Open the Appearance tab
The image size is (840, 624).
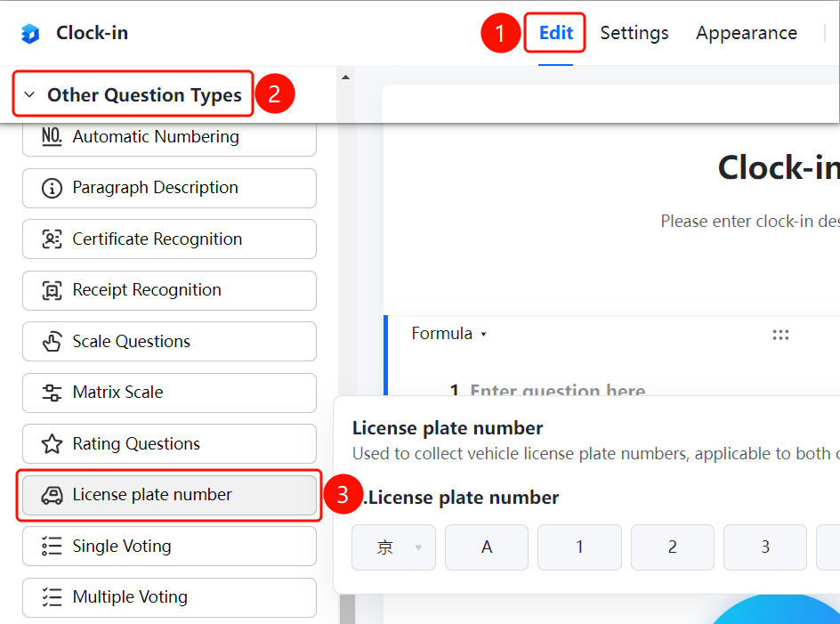(x=747, y=33)
